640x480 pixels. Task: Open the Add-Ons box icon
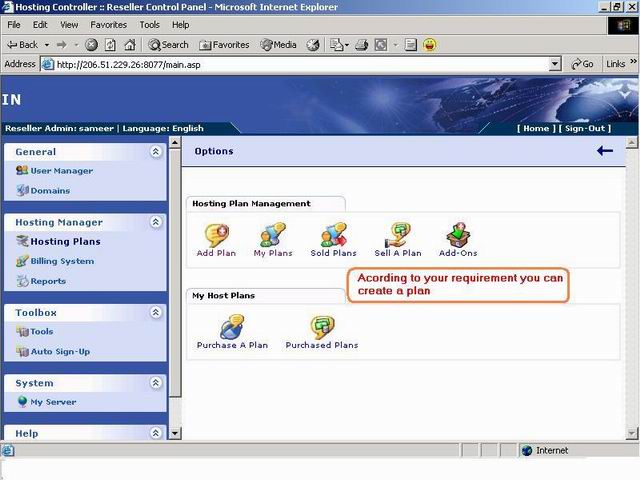click(x=458, y=235)
